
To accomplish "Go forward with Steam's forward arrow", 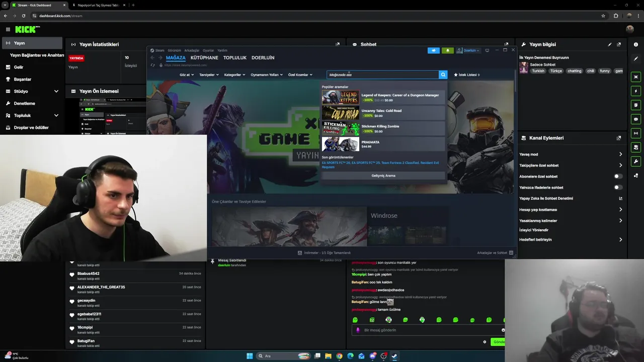I will pyautogui.click(x=160, y=58).
